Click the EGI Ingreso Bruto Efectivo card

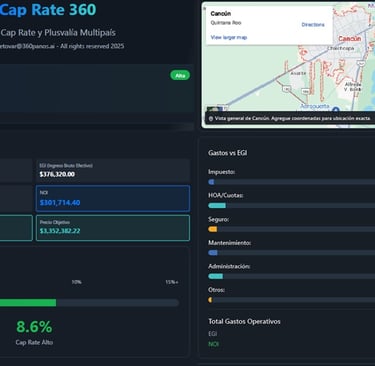(x=113, y=171)
